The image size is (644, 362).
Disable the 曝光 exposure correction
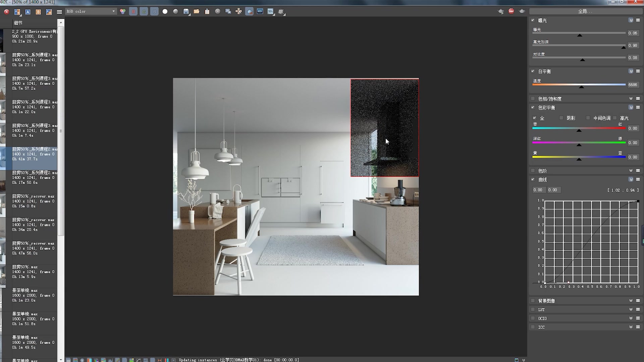pos(533,20)
